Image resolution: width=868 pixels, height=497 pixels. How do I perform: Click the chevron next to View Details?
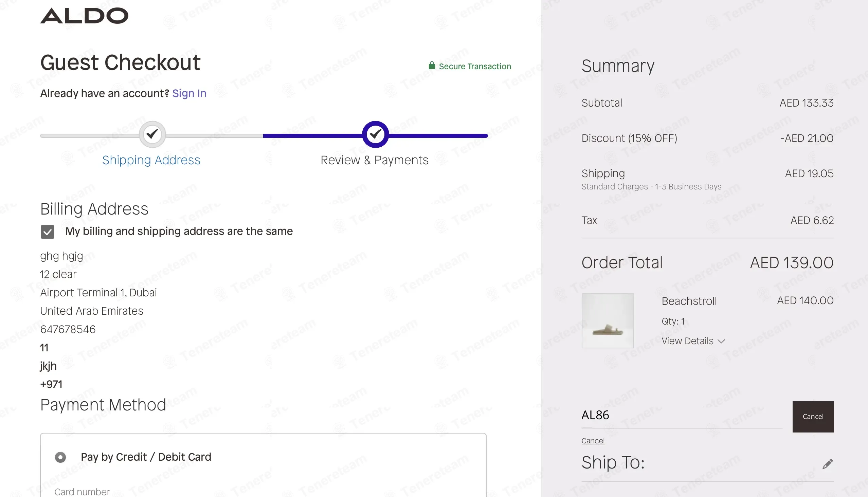721,341
